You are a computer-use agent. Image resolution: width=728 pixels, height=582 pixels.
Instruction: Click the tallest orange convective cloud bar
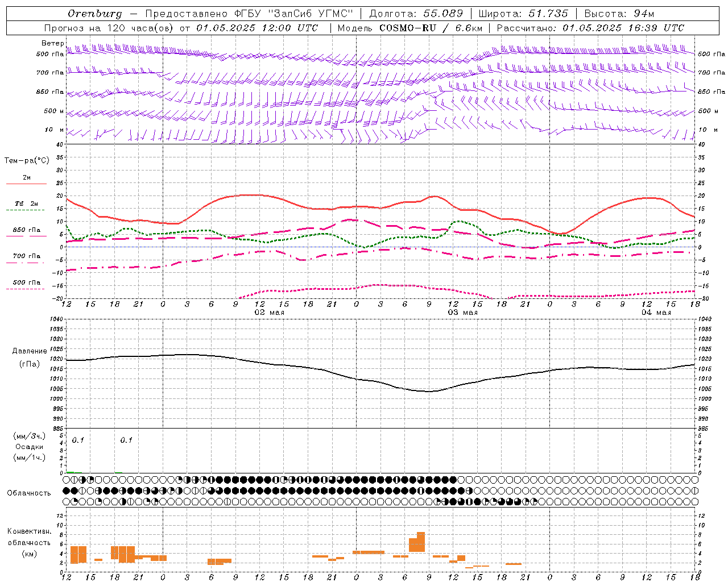point(421,542)
